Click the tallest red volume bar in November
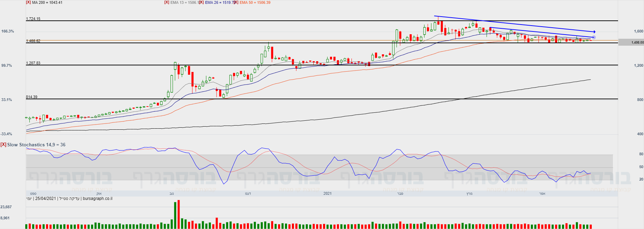This screenshot has width=644, height=229. click(178, 214)
